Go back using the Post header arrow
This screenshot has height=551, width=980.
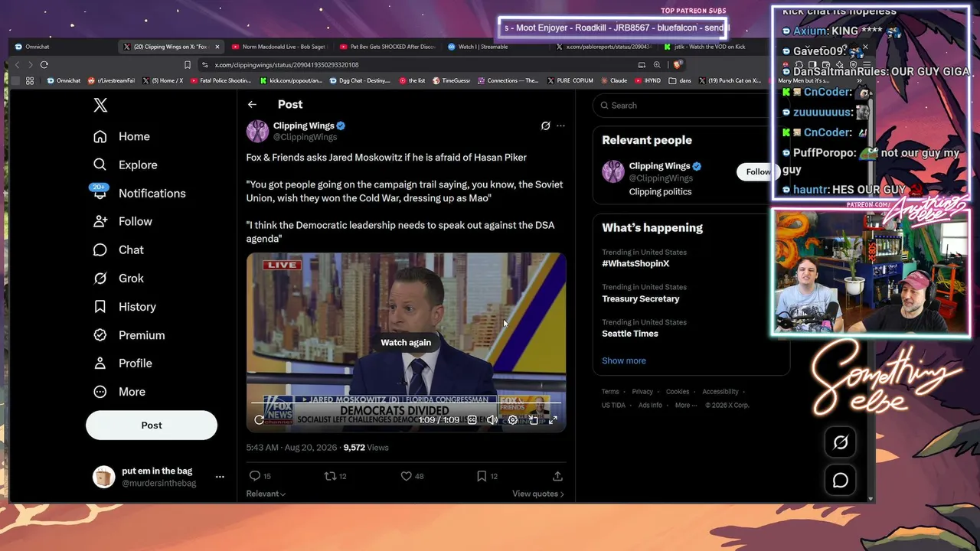252,104
